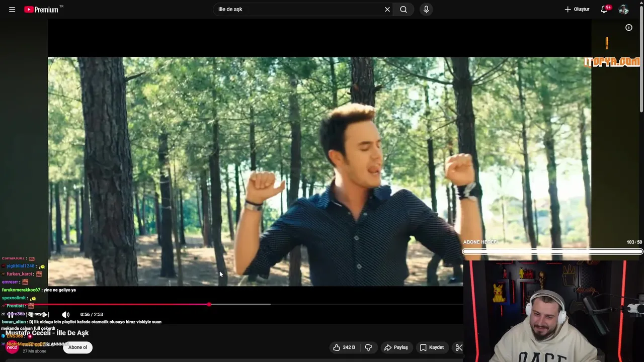Image resolution: width=644 pixels, height=362 pixels.
Task: Like the video, 342 B
Action: click(x=344, y=347)
